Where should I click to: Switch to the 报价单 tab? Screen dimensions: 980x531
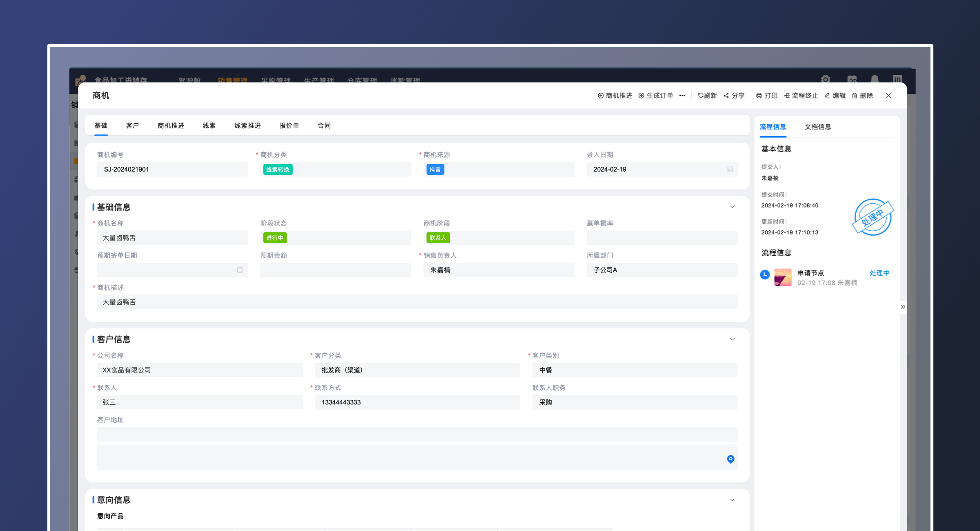(x=289, y=126)
